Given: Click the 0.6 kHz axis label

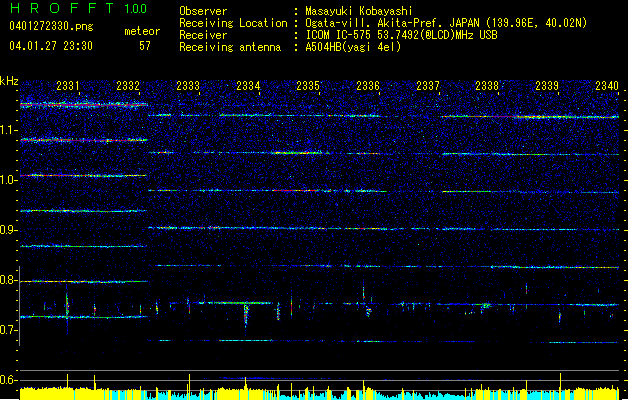Looking at the screenshot, I should pyautogui.click(x=9, y=380).
